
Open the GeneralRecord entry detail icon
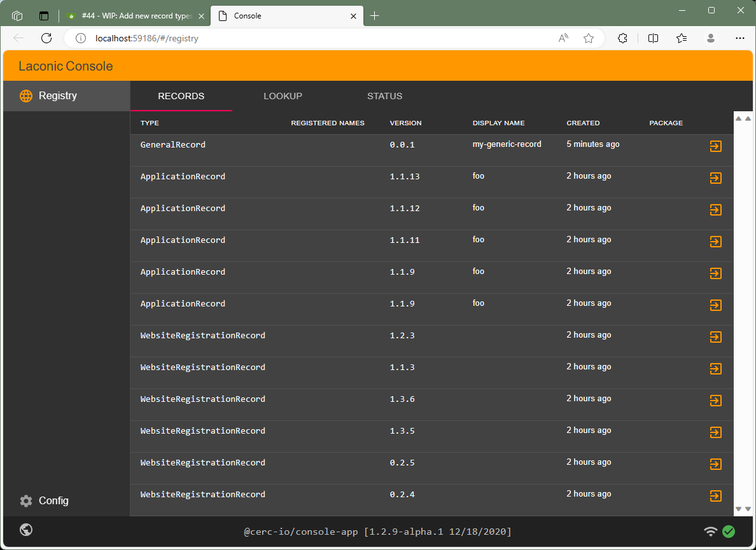[715, 146]
